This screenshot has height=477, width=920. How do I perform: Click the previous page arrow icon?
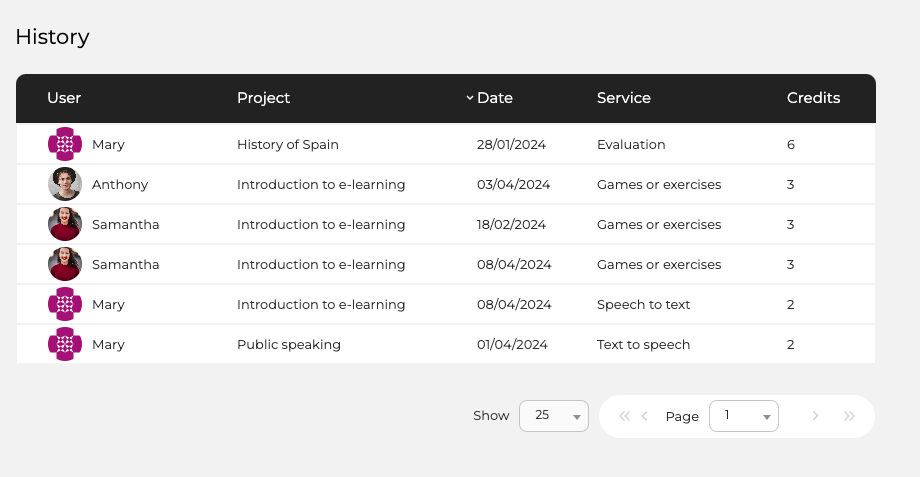(x=645, y=416)
